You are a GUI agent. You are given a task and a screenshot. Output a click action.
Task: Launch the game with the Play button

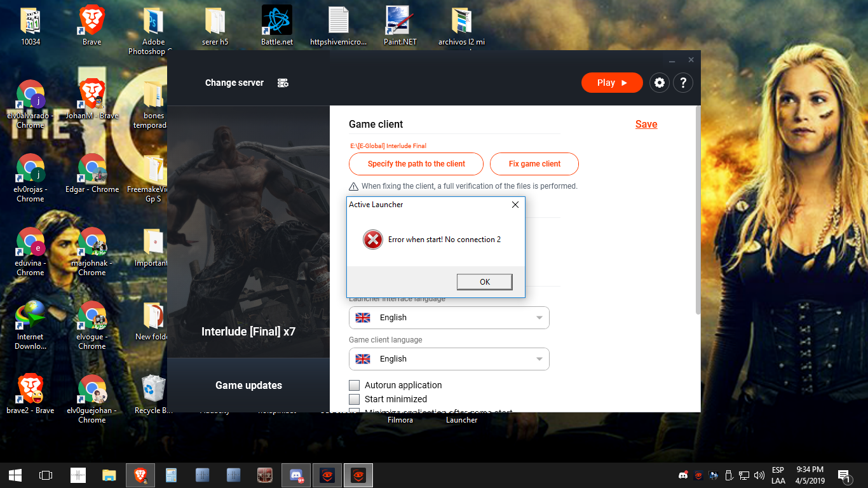[x=612, y=83]
